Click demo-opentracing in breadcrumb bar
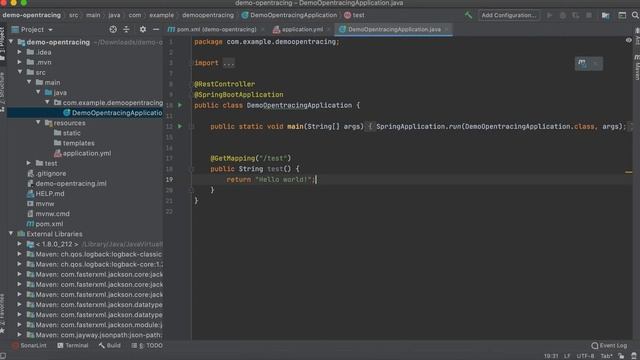 31,16
